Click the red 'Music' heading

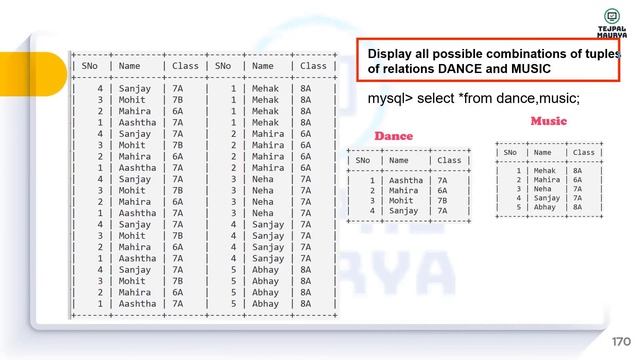549,121
